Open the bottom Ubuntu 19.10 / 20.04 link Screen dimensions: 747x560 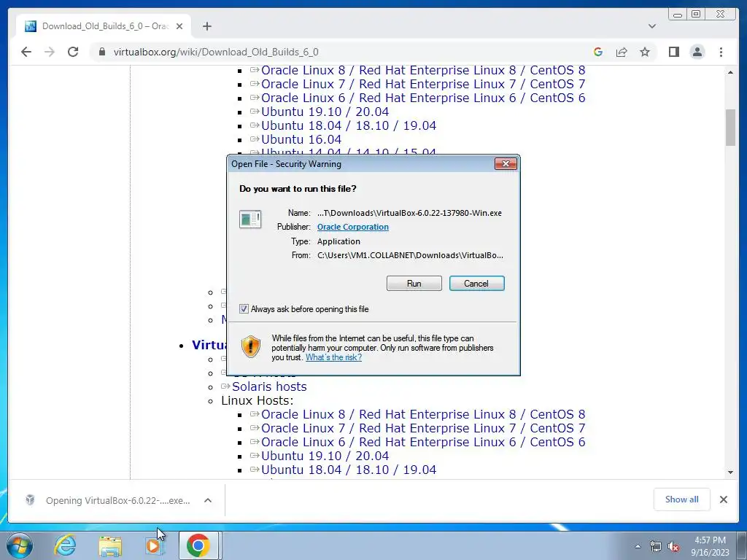[325, 456]
